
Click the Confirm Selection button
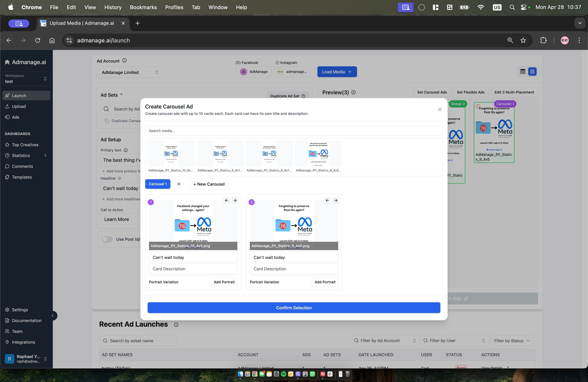[x=294, y=308]
